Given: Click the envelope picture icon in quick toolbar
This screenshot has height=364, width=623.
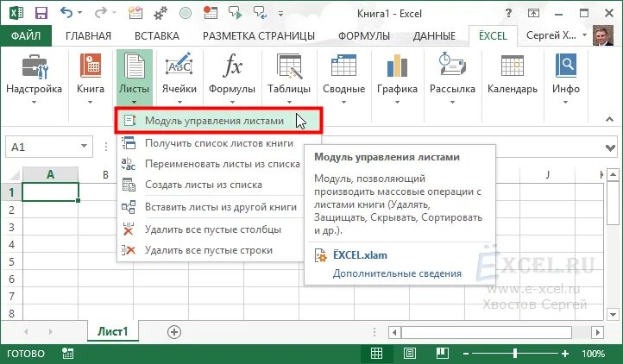Looking at the screenshot, I should (x=135, y=13).
